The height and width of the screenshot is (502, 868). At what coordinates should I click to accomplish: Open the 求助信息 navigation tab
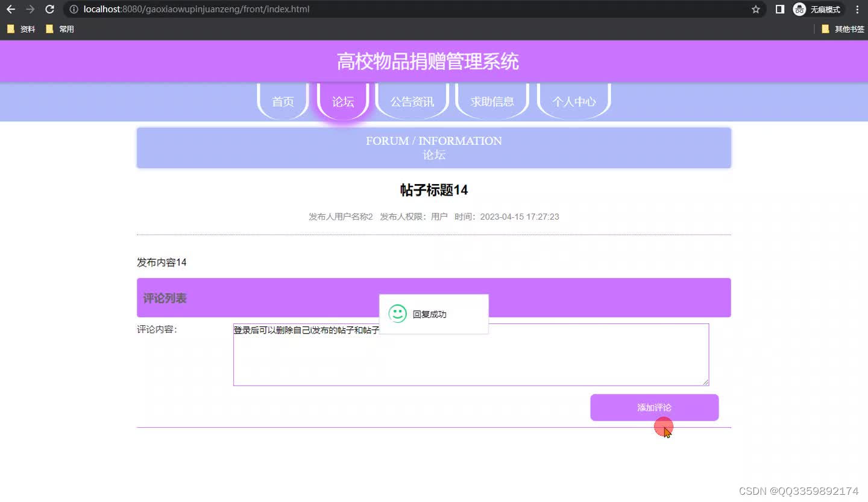pyautogui.click(x=492, y=101)
